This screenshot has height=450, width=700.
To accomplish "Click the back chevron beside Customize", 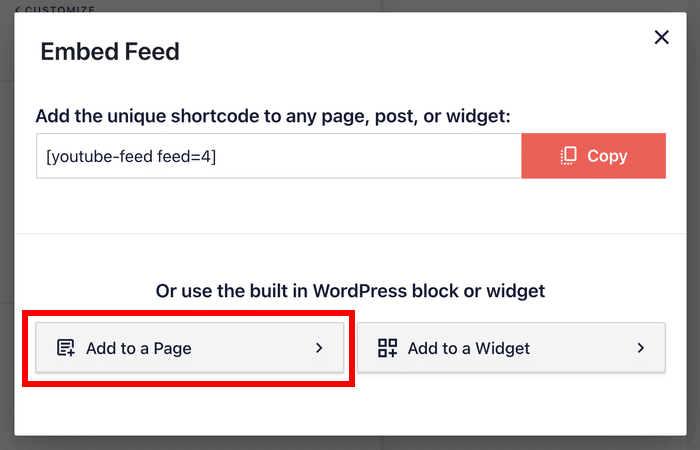I will (x=17, y=10).
